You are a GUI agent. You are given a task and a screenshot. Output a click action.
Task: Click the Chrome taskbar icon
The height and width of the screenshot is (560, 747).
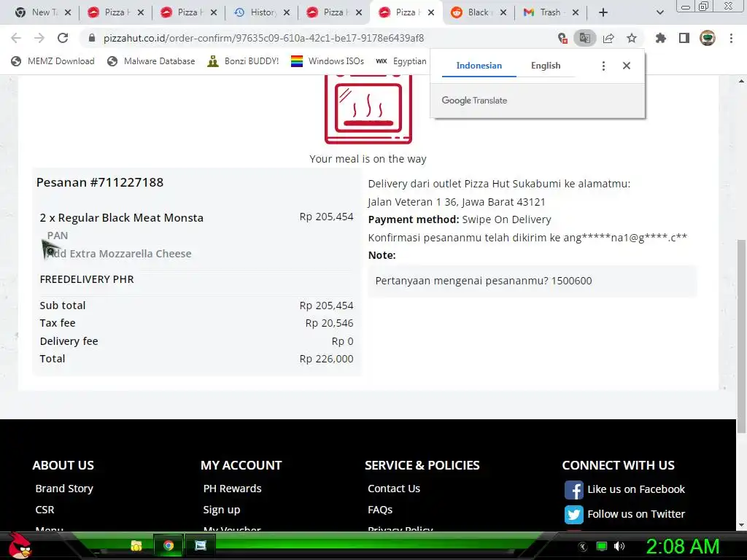pos(169,545)
